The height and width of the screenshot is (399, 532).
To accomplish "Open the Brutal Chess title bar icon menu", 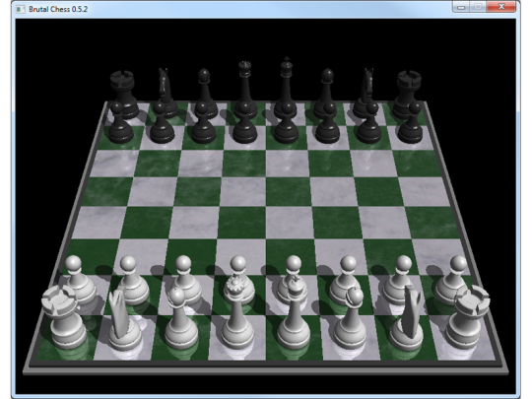I will [x=21, y=9].
